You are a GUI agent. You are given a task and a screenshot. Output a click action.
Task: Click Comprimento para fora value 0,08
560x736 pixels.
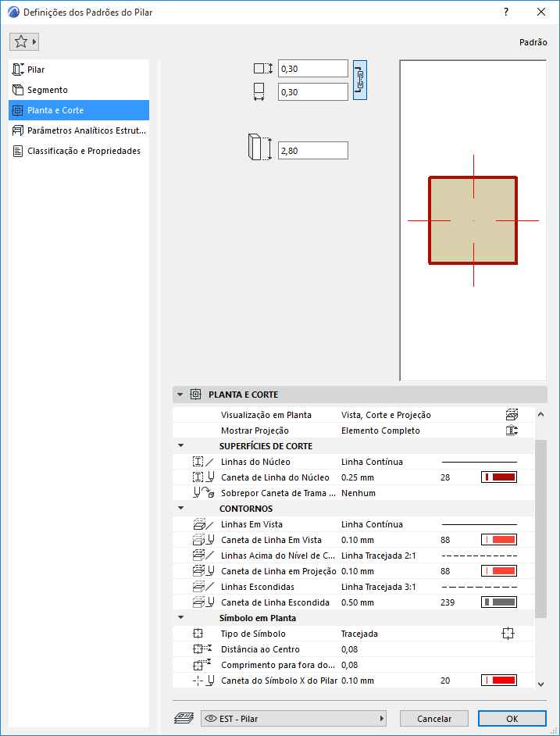[x=349, y=665]
